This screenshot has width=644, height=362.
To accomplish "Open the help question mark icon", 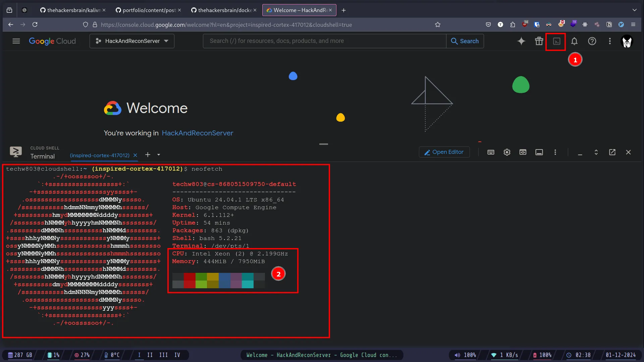I will click(592, 41).
